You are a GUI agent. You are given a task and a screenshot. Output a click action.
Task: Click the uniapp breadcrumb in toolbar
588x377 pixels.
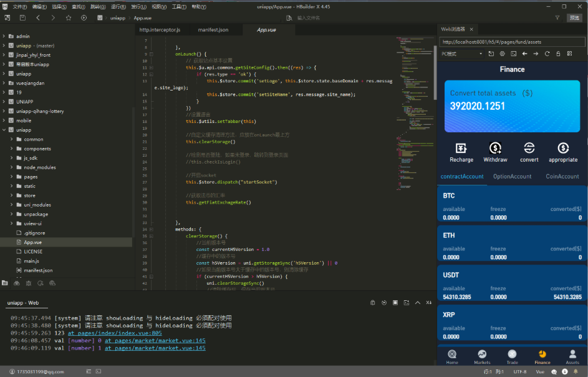point(117,18)
